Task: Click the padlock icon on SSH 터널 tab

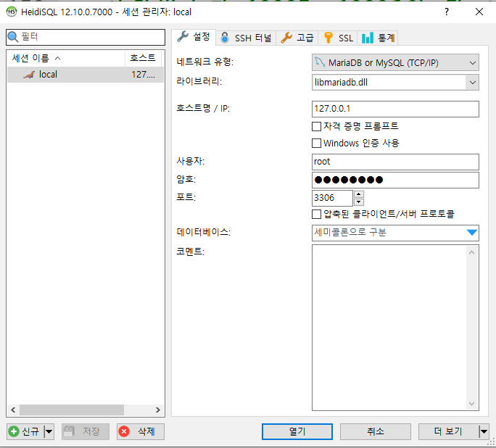Action: [225, 38]
